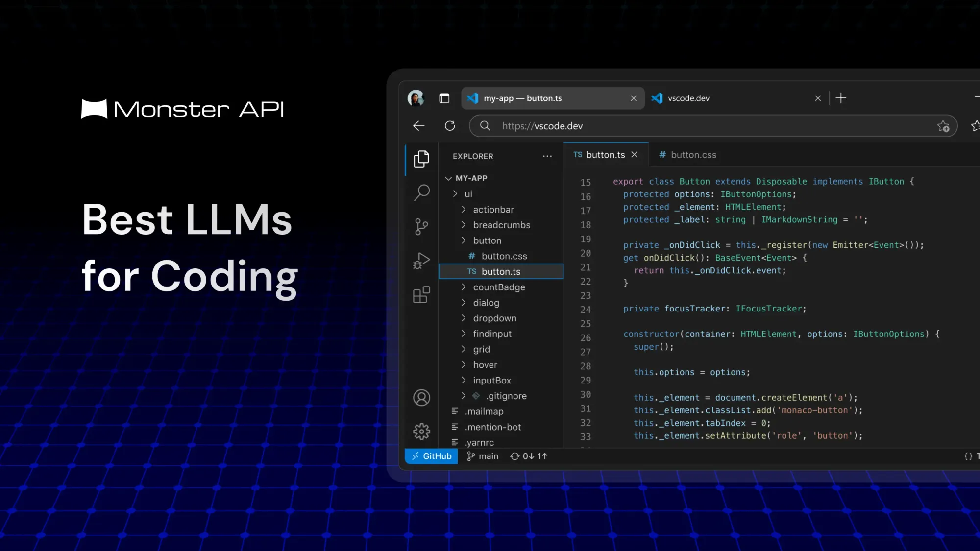Select the button.css editor tab
Viewport: 980px width, 551px height.
687,155
